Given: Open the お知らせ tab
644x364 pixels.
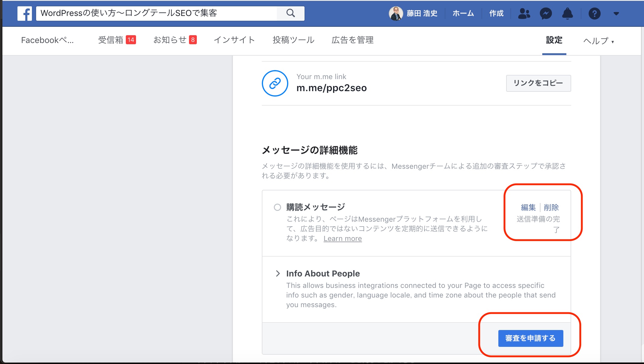Looking at the screenshot, I should click(170, 40).
